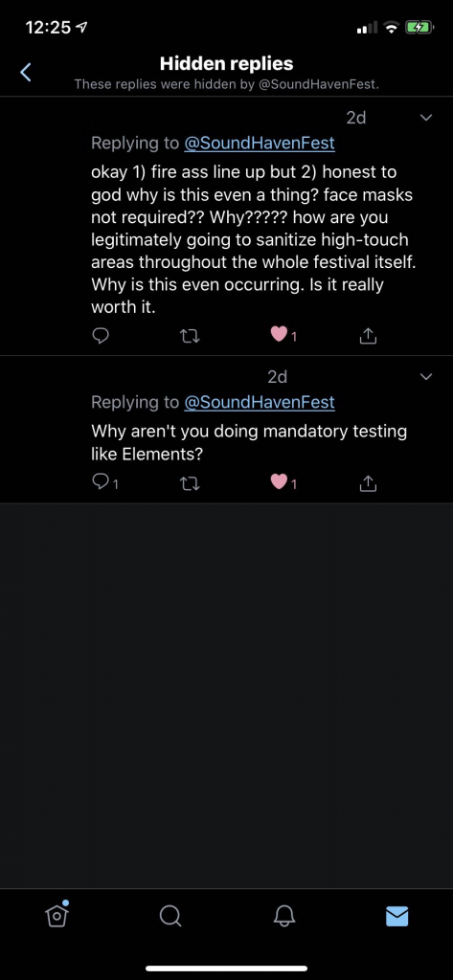
Task: Unlike the mandatory testing tweet heart
Action: pyautogui.click(x=279, y=482)
